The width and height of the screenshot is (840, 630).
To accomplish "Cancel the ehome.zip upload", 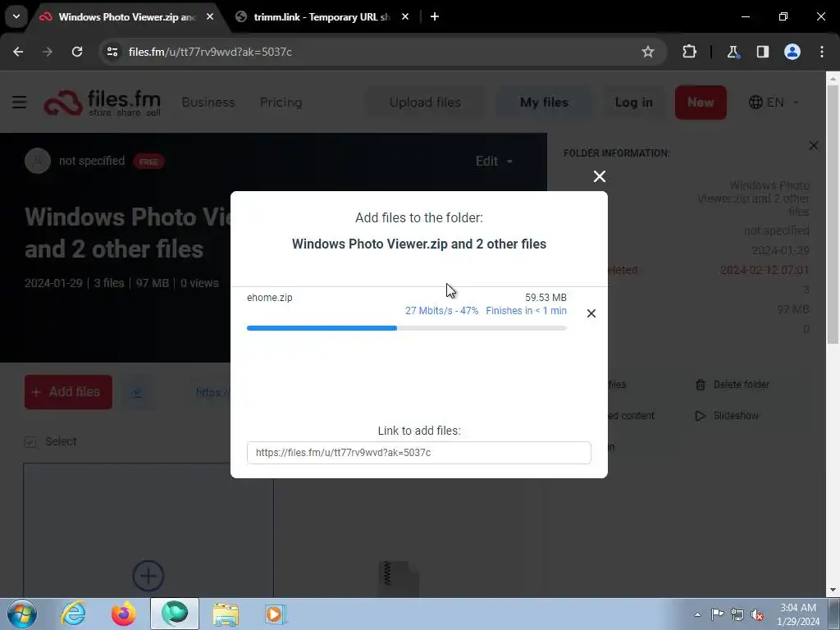I will click(x=591, y=313).
